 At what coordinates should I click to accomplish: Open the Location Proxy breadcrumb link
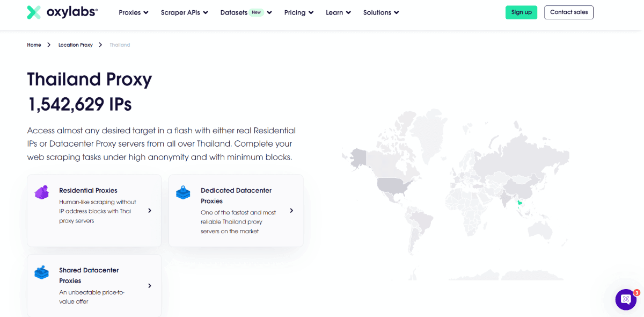[76, 45]
